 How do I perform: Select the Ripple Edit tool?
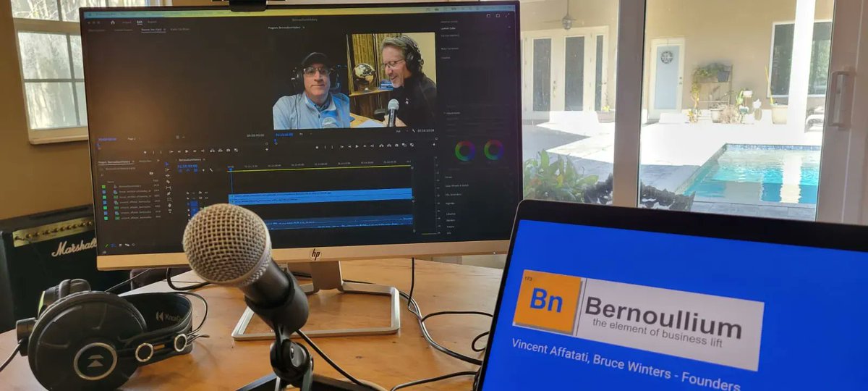(168, 176)
